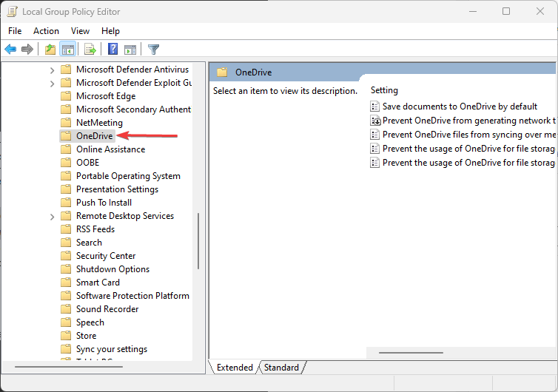Select Shutdown Options folder
This screenshot has height=392, width=558.
pos(112,269)
